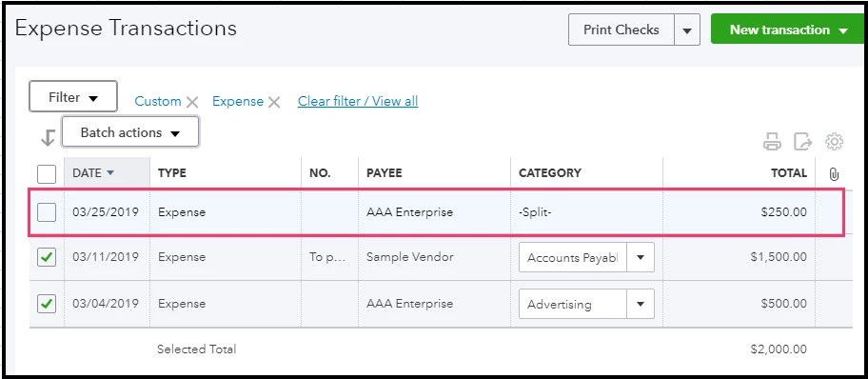Click the Print Checks button
The image size is (868, 379).
click(x=621, y=30)
